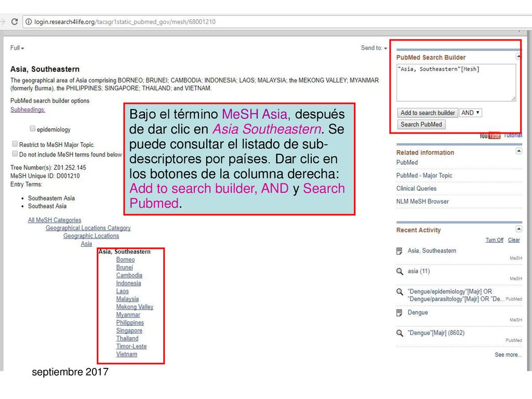Open the Geographic Locations tree link

tap(91, 236)
